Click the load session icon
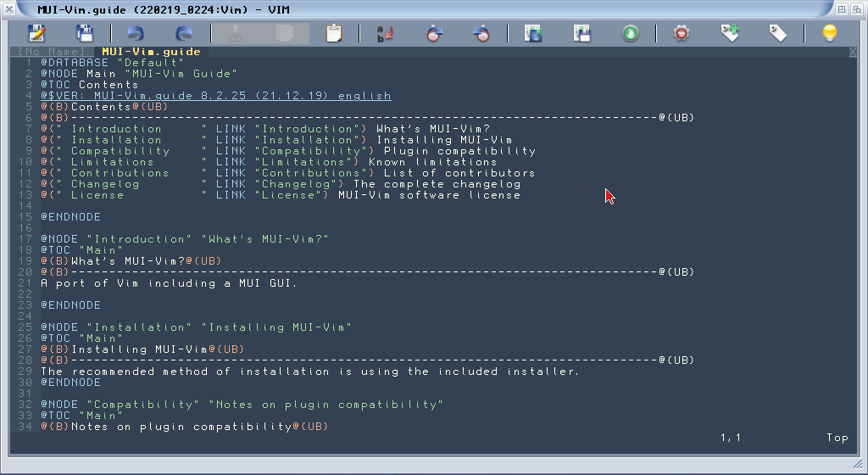Viewport: 868px width, 475px height. tap(532, 34)
